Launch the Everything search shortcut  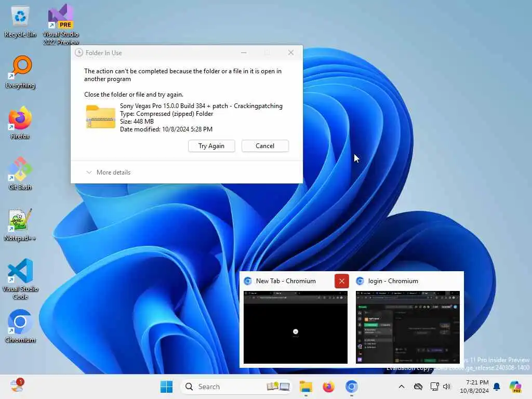pyautogui.click(x=20, y=72)
